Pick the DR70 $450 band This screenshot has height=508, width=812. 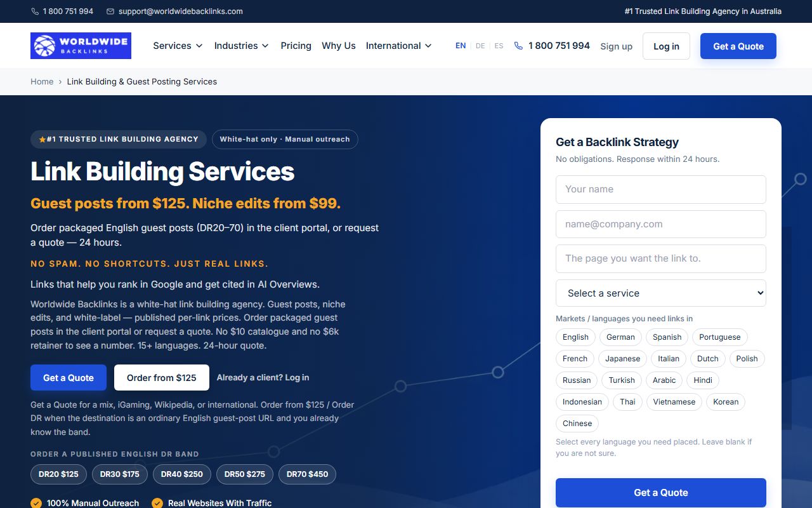click(307, 474)
